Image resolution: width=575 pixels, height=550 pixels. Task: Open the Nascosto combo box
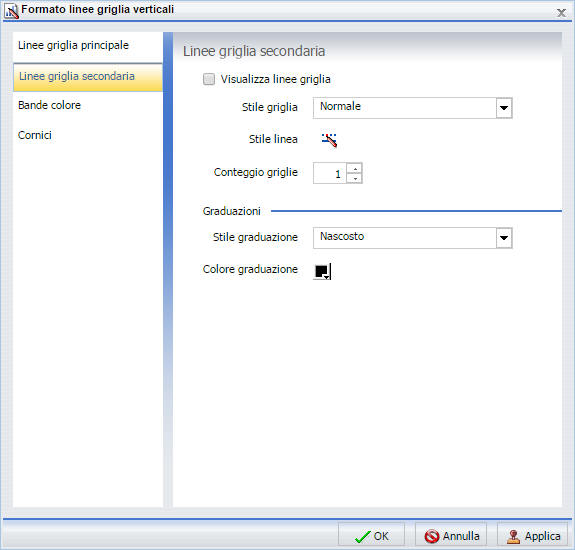(413, 238)
